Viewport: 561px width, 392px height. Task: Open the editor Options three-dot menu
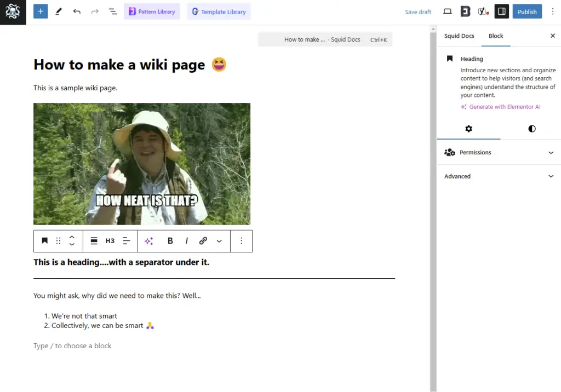(553, 11)
